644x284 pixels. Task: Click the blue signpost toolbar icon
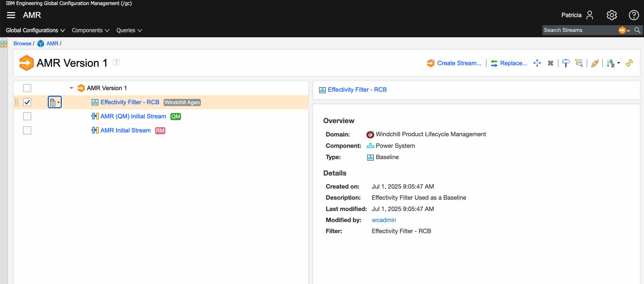coord(566,63)
